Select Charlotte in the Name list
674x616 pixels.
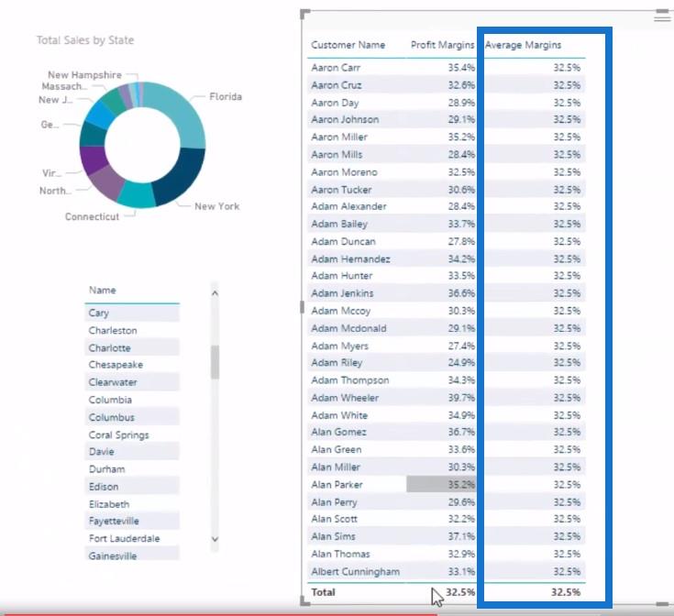(x=131, y=348)
